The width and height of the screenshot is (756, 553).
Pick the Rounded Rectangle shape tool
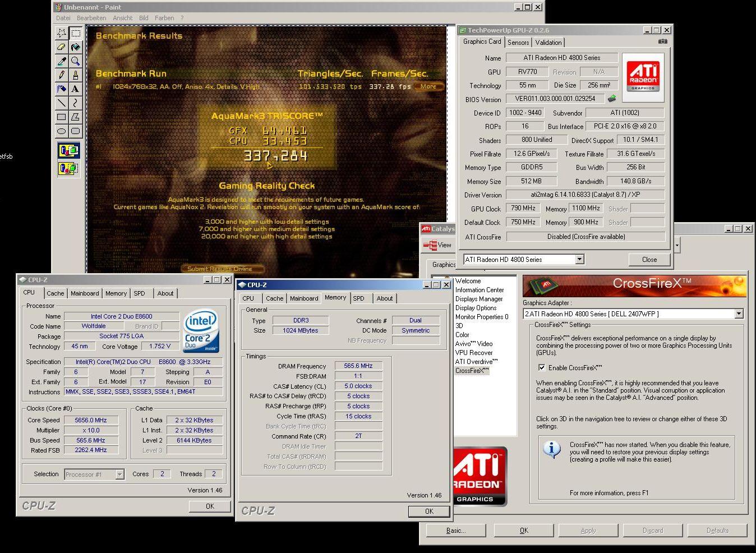[75, 131]
